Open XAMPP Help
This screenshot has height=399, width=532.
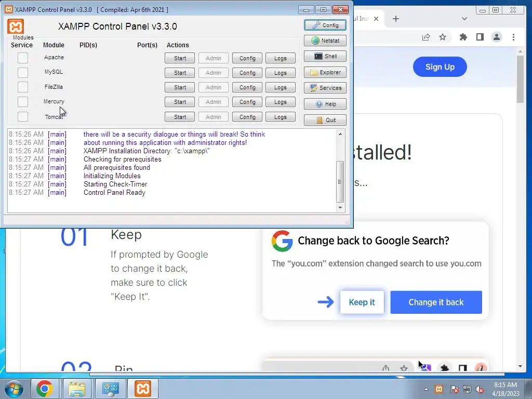(x=325, y=104)
